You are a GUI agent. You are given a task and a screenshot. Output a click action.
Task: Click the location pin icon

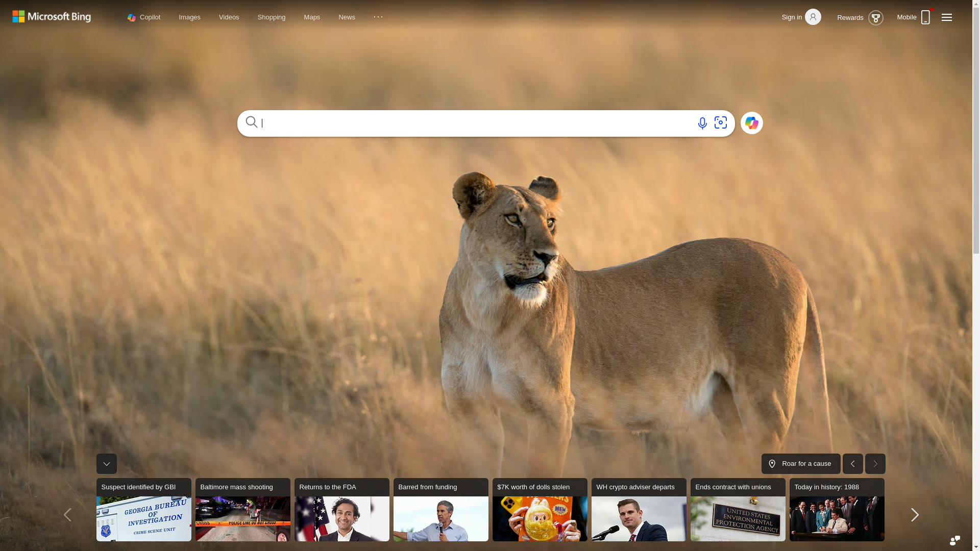(772, 464)
